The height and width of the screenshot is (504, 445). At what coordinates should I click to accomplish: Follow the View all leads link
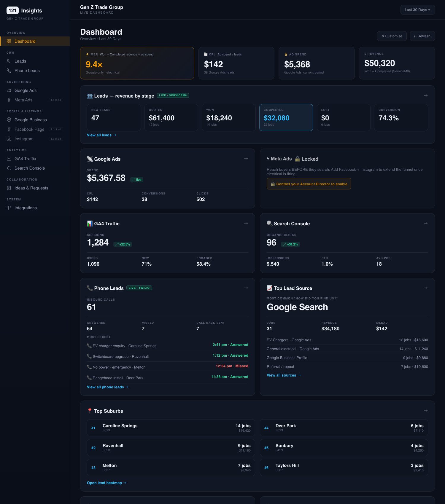tap(101, 135)
